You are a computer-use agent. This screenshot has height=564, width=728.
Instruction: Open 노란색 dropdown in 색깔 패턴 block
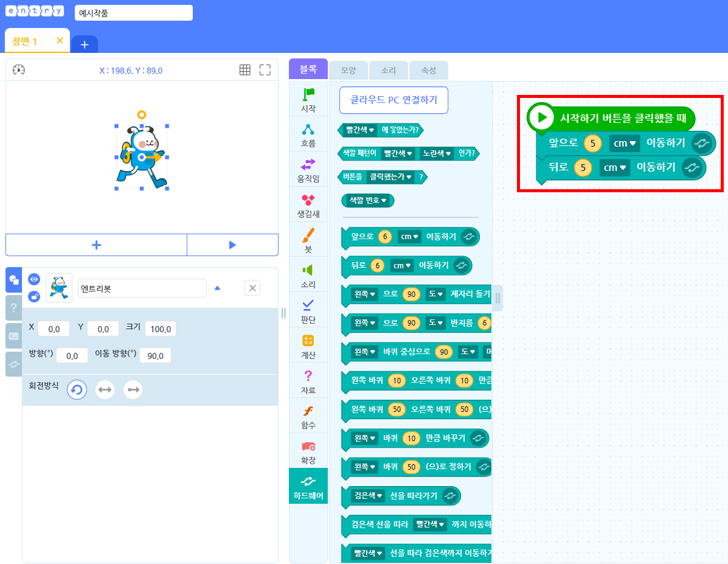437,153
